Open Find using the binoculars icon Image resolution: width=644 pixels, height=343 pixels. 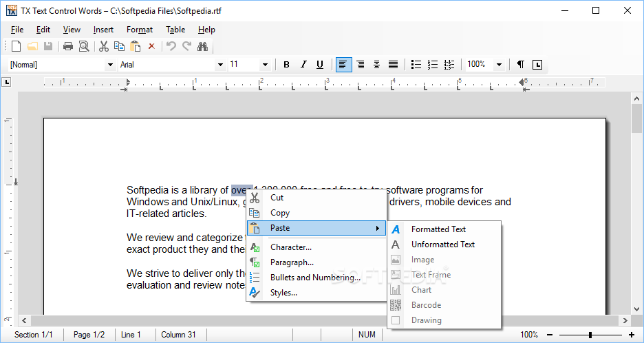click(x=202, y=46)
